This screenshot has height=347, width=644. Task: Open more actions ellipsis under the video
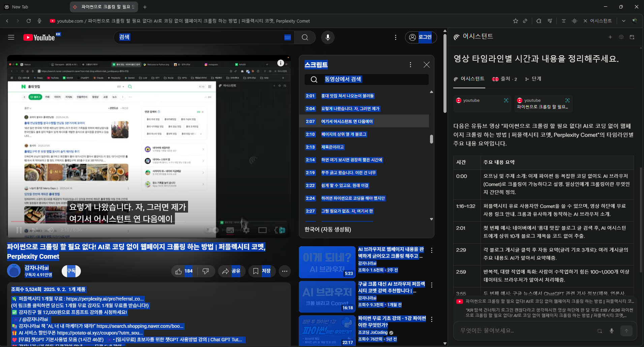pyautogui.click(x=285, y=271)
